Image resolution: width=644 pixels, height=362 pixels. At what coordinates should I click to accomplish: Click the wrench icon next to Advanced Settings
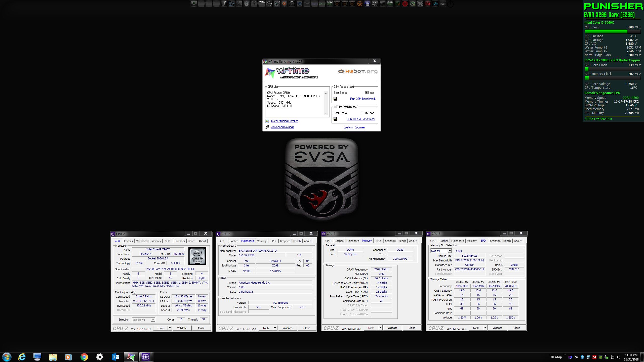point(267,127)
